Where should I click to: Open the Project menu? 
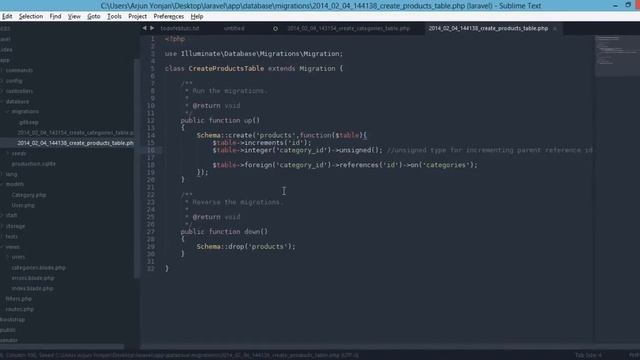point(137,16)
